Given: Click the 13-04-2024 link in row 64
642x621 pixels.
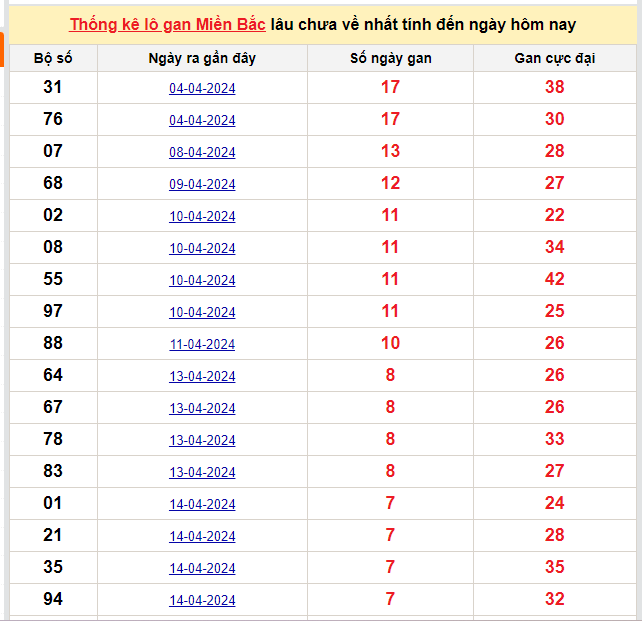Looking at the screenshot, I should coord(202,376).
